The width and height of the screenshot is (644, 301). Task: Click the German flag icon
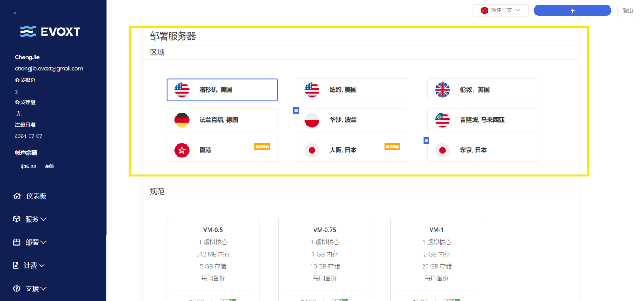(x=182, y=120)
